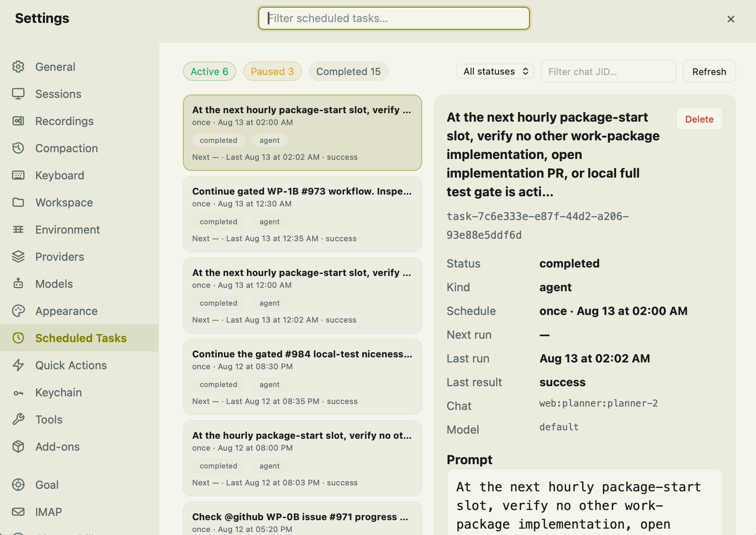Select the Continue gated #984 local-test task
Viewport: 756px width, 535px height.
click(x=302, y=377)
